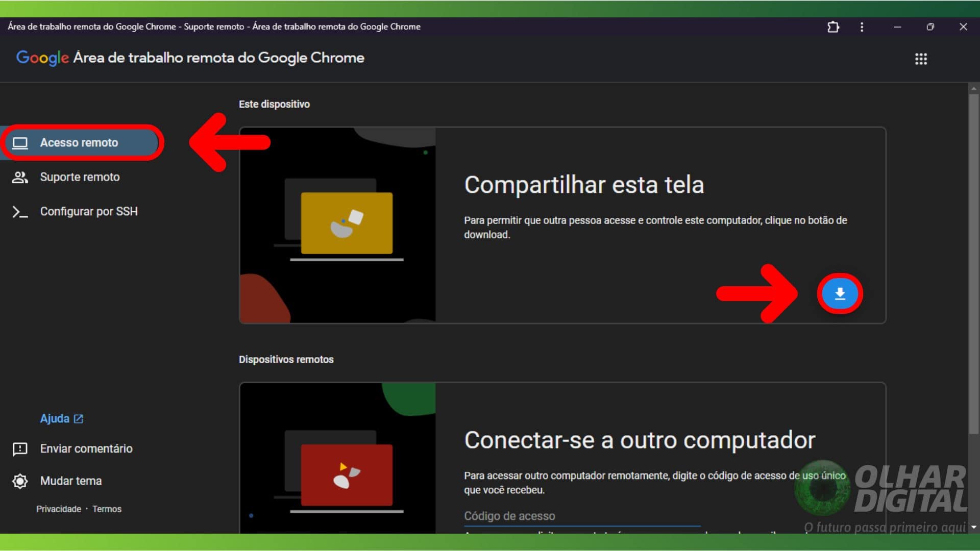Open the three-dot window menu

(x=862, y=27)
